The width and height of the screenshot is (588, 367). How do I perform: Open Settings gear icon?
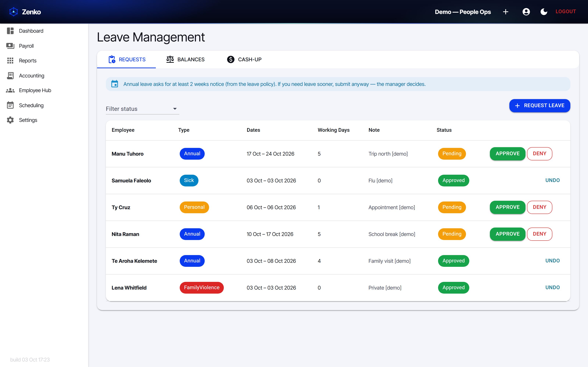pyautogui.click(x=10, y=120)
